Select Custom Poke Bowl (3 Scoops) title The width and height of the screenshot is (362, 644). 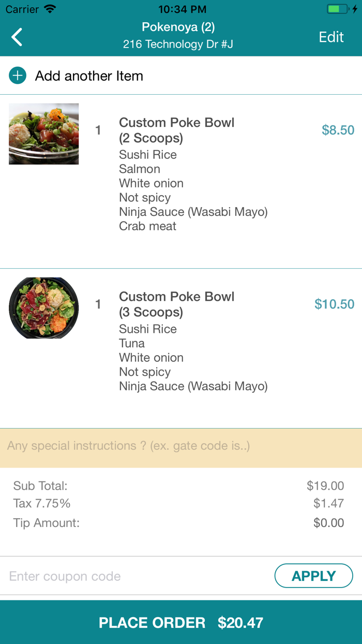coord(176,304)
